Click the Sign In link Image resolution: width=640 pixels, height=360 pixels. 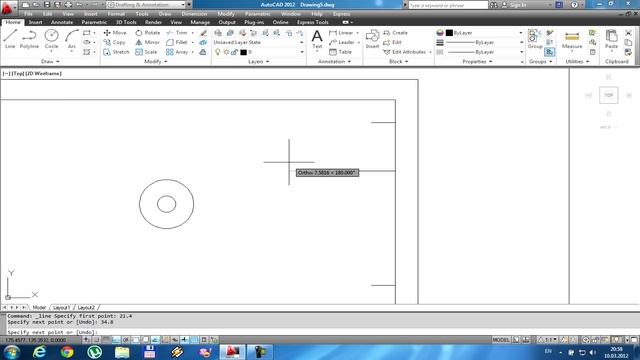click(518, 5)
